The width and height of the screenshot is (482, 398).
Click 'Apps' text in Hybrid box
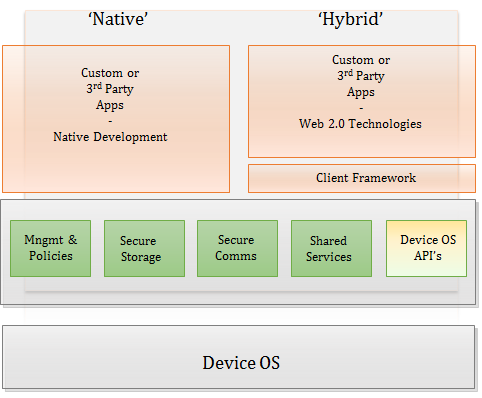361,92
